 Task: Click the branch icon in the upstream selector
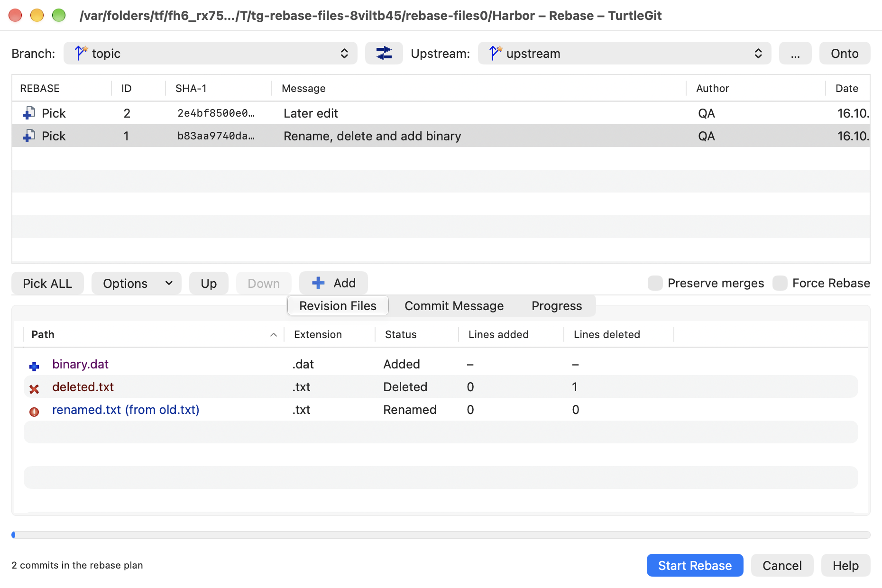pos(495,53)
